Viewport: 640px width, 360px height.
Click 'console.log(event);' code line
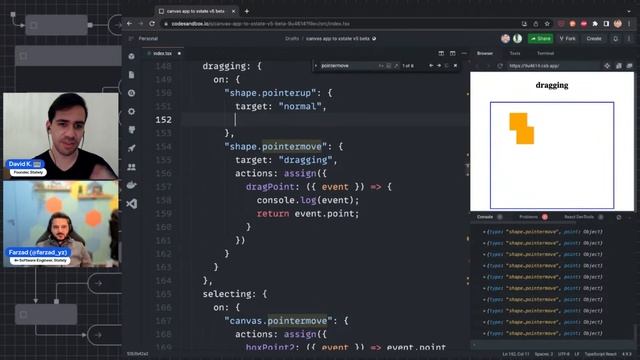(x=308, y=200)
